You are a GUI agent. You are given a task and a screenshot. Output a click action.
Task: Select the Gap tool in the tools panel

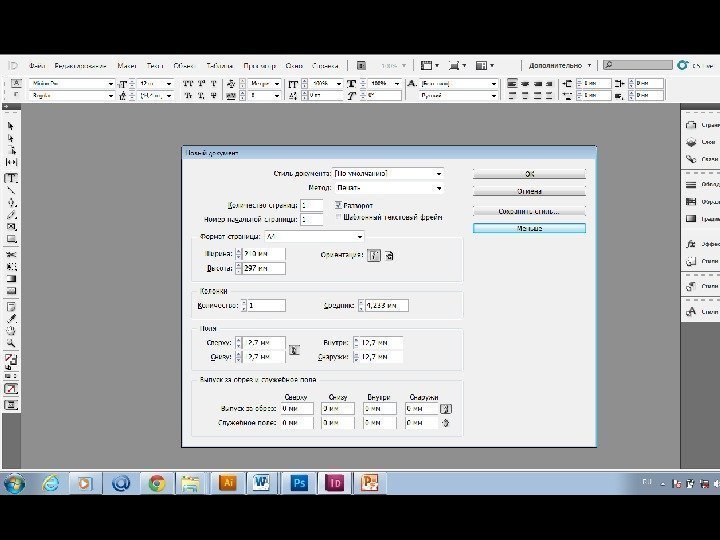11,162
